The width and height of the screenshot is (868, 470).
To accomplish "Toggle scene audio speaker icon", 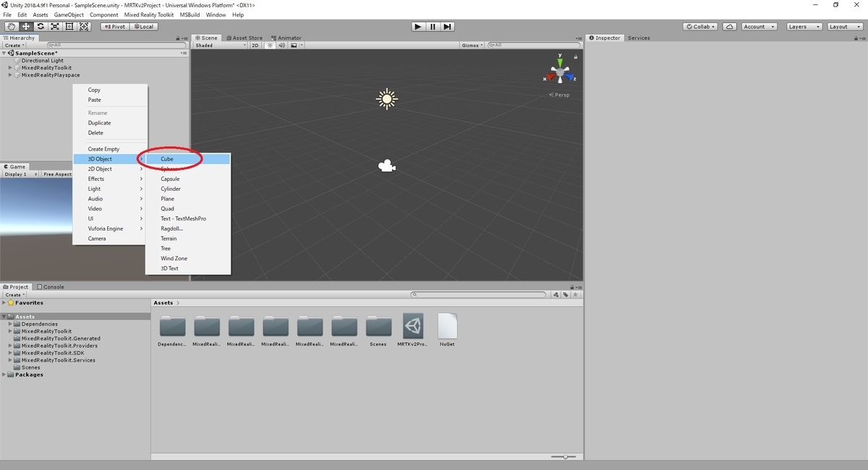I will [x=282, y=45].
